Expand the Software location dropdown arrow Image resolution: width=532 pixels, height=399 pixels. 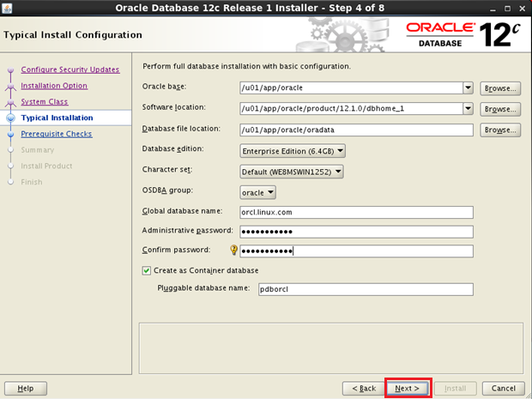coord(468,109)
